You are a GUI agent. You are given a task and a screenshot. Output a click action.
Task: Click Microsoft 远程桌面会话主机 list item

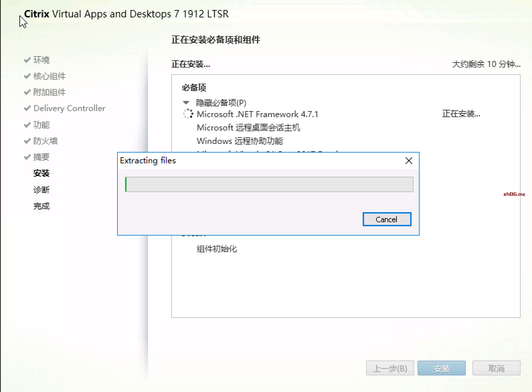(x=248, y=128)
